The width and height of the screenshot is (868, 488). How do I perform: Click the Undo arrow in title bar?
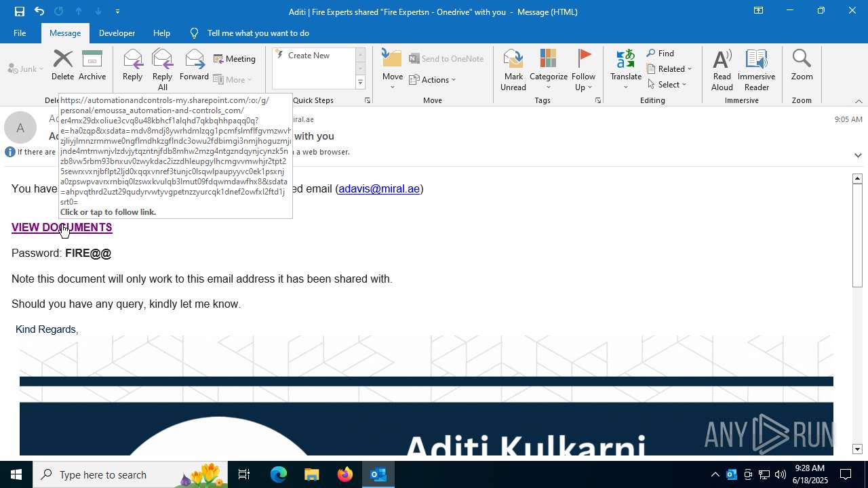coord(39,12)
